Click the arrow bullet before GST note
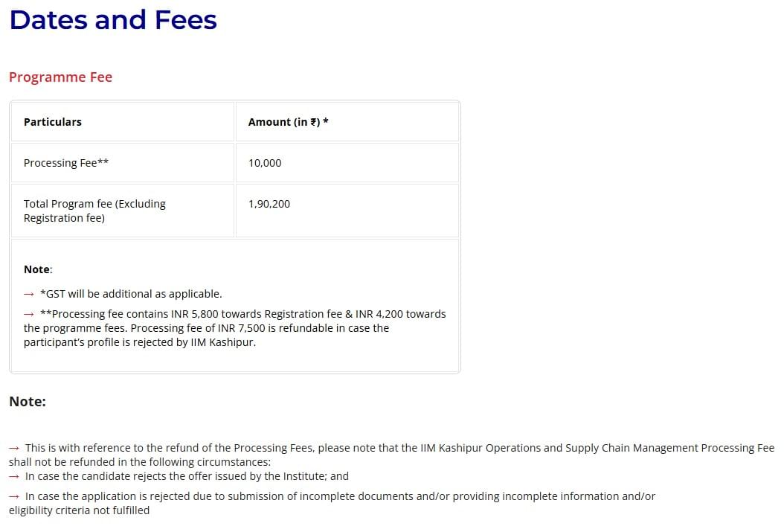The image size is (784, 532). pos(29,294)
